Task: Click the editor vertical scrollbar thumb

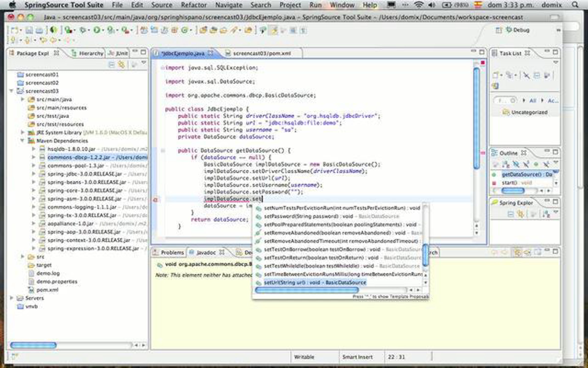Action: coord(476,118)
